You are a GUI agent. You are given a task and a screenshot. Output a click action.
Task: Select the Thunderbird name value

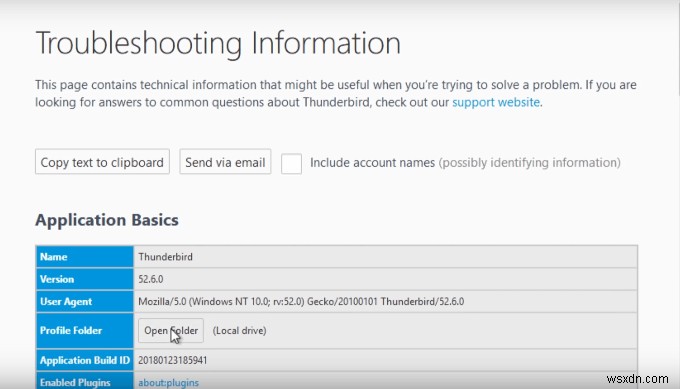[165, 257]
